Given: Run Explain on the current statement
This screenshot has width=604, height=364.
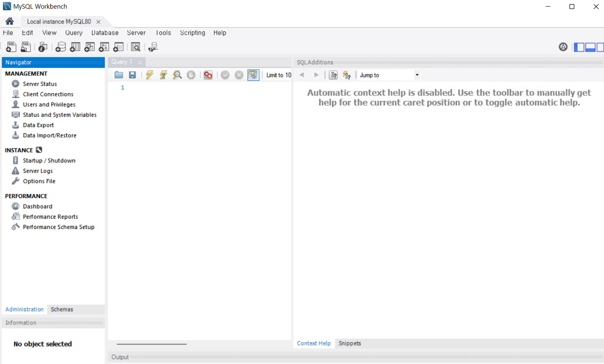Looking at the screenshot, I should click(x=177, y=75).
